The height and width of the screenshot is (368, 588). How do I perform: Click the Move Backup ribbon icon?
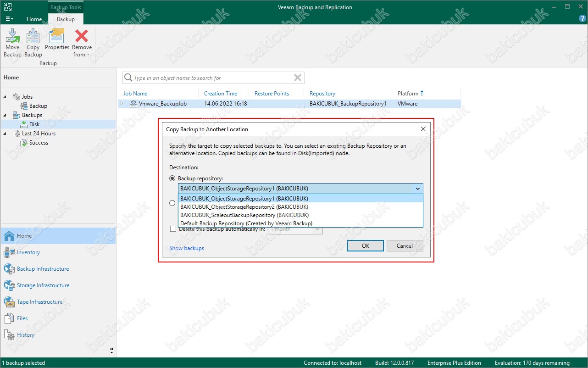(x=12, y=43)
